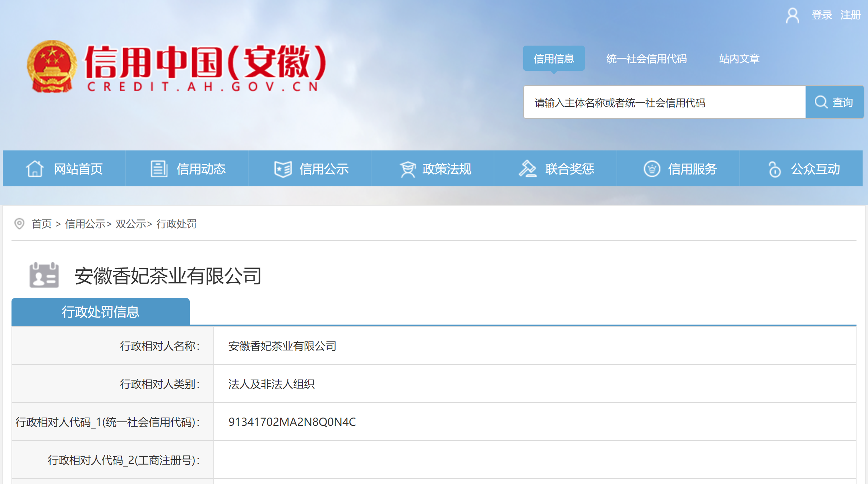Viewport: 868px width, 484px height.
Task: Click the 信用动态 document icon
Action: [x=159, y=169]
